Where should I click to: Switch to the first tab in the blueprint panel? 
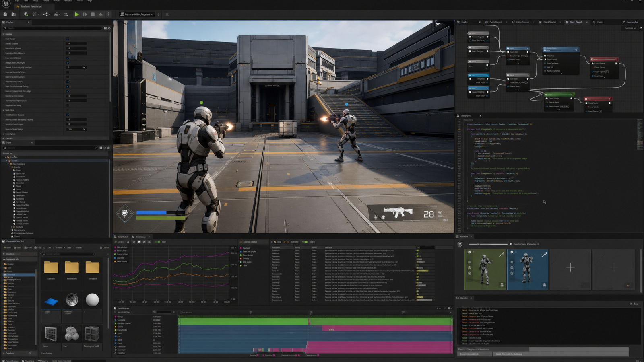(x=464, y=22)
